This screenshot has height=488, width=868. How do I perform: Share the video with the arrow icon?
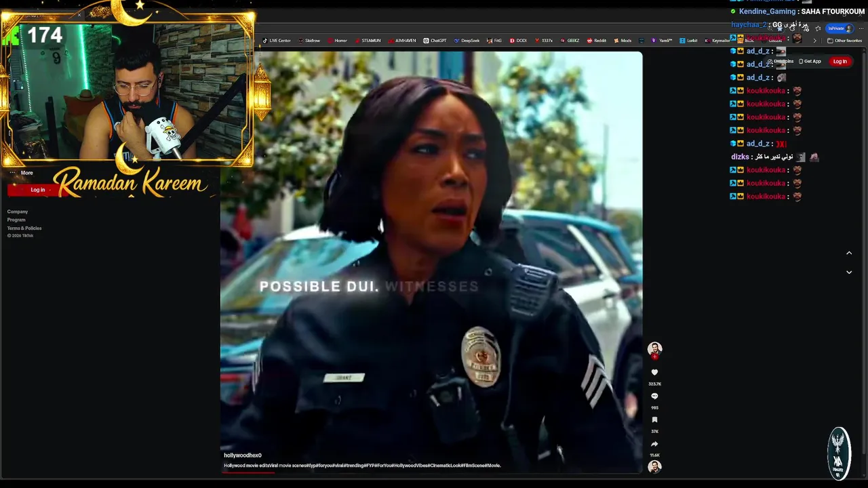(x=654, y=444)
